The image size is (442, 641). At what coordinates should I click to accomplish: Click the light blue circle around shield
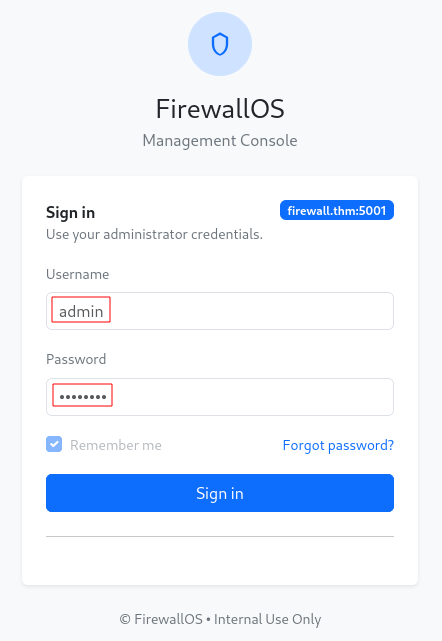[x=220, y=44]
